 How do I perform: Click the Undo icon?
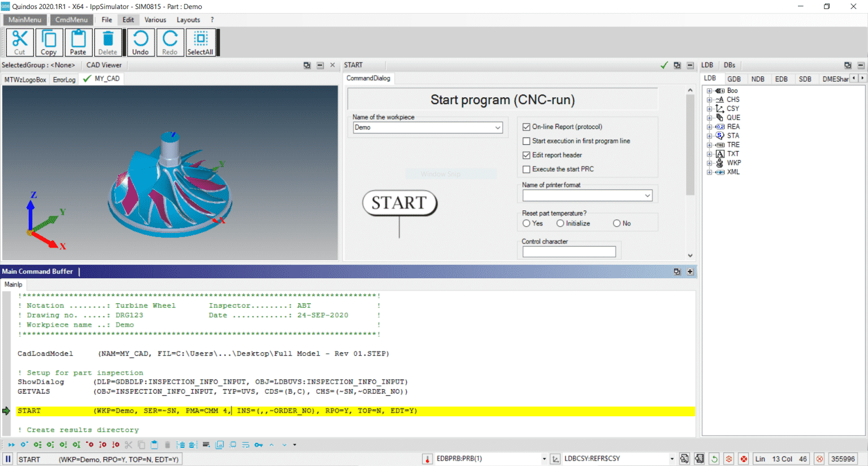140,42
